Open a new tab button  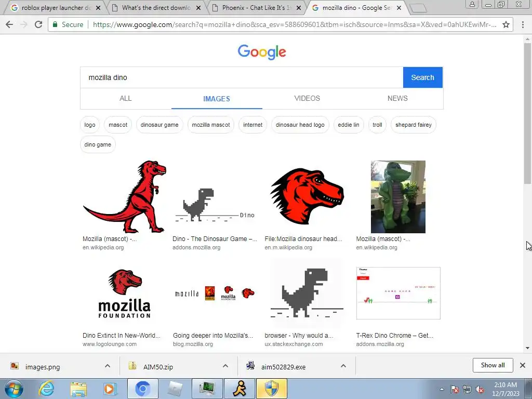[x=418, y=8]
